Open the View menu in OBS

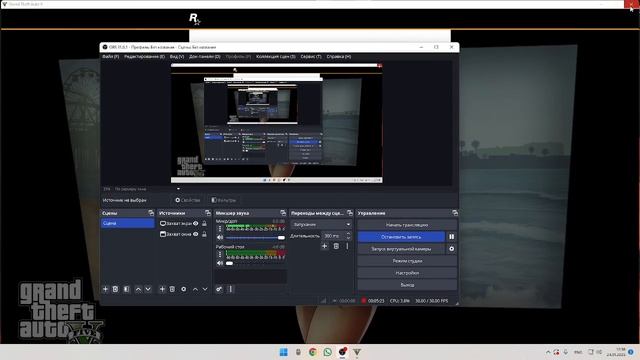pos(177,57)
